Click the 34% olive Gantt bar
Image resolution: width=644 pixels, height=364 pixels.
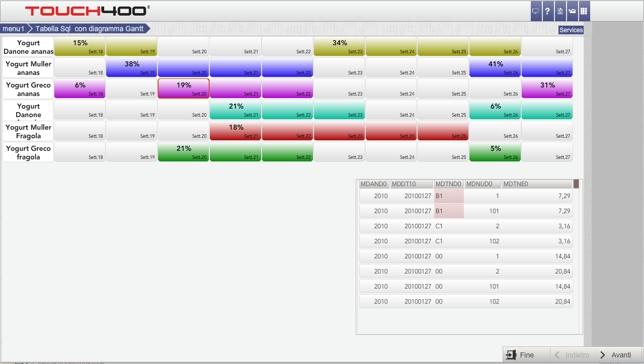point(340,46)
